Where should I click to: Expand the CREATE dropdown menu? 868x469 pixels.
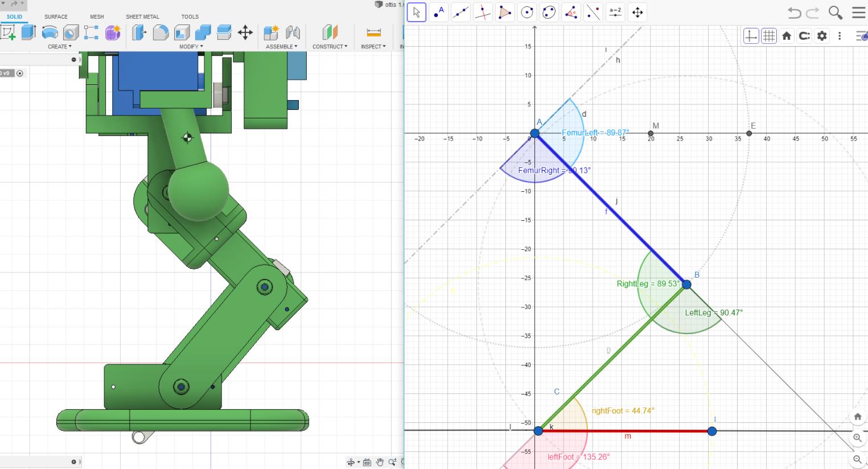59,47
